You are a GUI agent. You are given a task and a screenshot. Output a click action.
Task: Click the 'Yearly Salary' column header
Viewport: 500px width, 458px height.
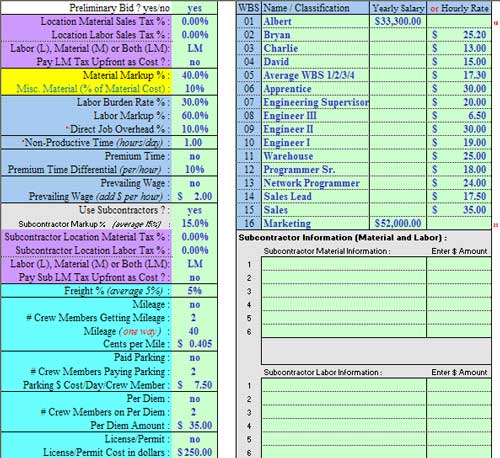point(398,8)
